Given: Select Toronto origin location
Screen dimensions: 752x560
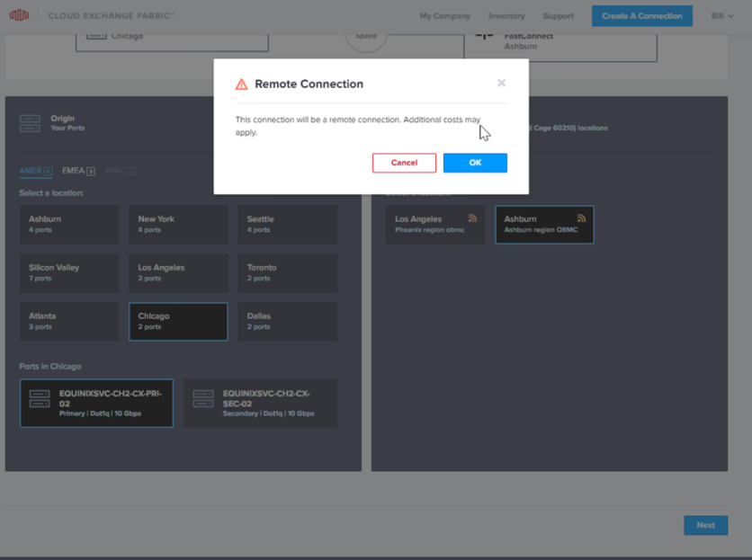Looking at the screenshot, I should coord(287,273).
